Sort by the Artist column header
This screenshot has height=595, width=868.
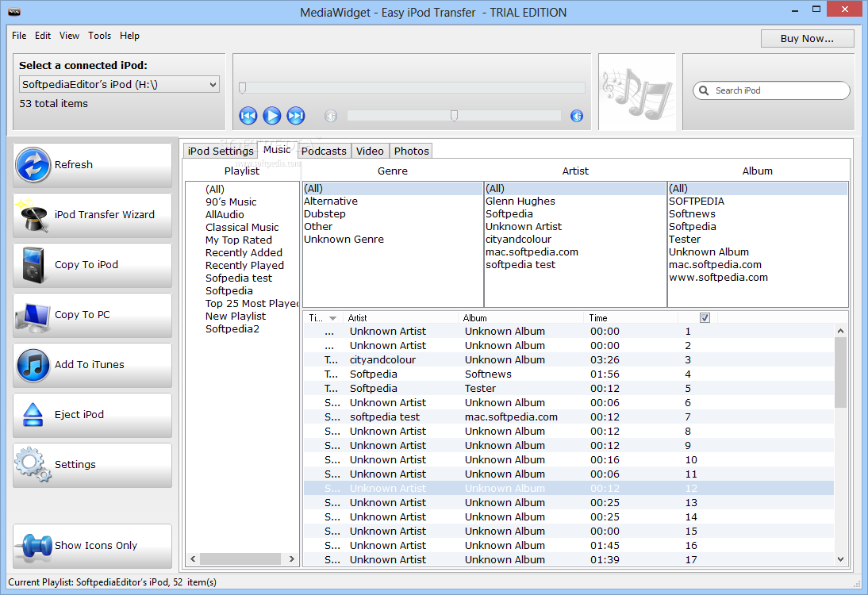400,318
